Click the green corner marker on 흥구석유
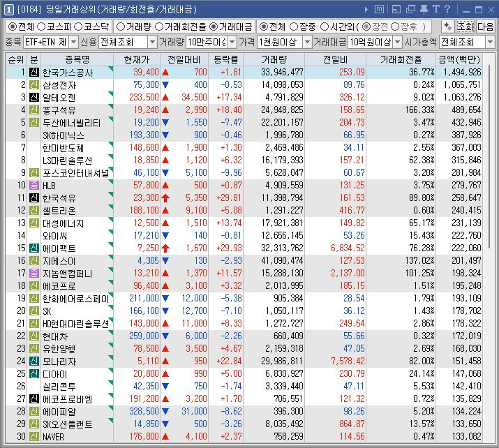Image resolution: width=499 pixels, height=448 pixels. [111, 107]
